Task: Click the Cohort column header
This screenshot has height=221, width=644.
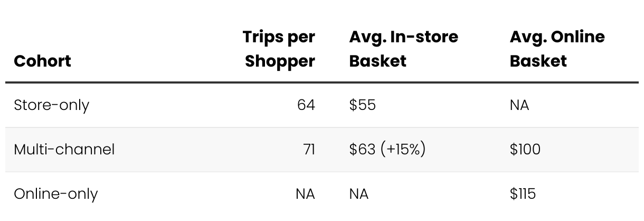Action: [42, 61]
